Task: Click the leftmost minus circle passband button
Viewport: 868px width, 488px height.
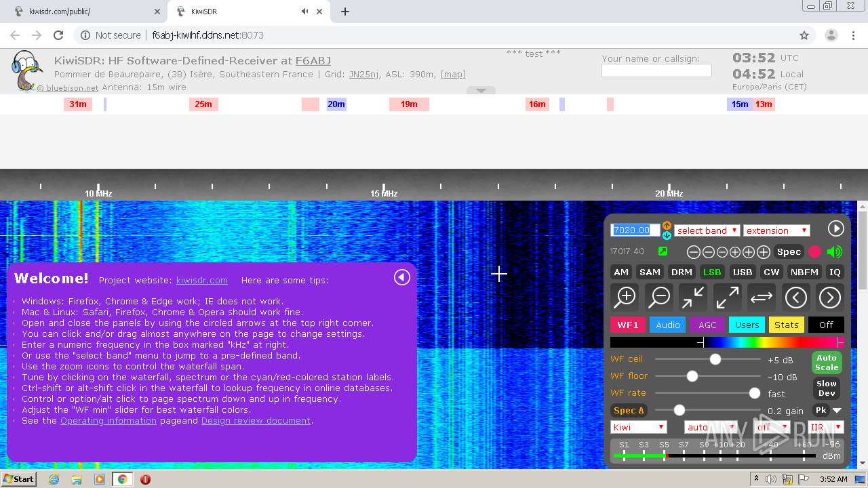Action: [693, 252]
